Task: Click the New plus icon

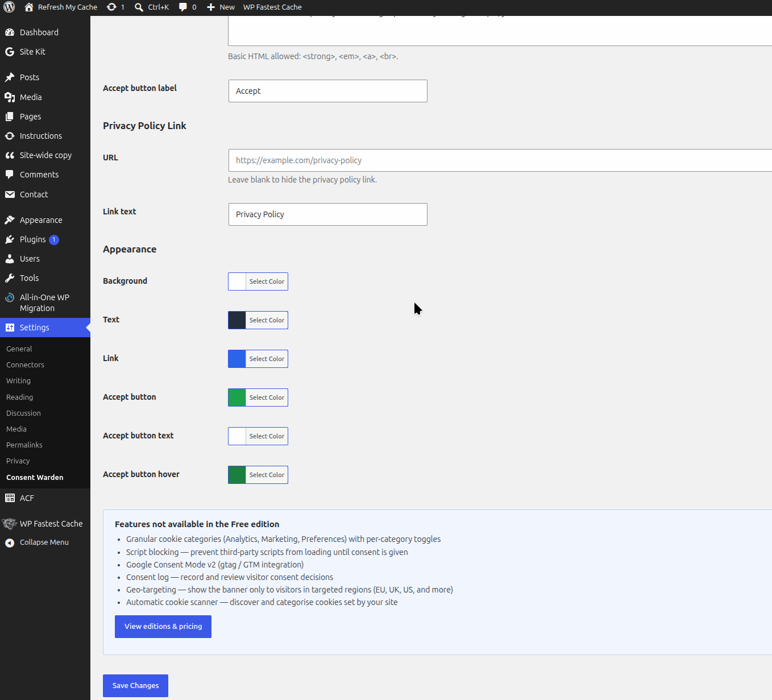Action: 211,7
